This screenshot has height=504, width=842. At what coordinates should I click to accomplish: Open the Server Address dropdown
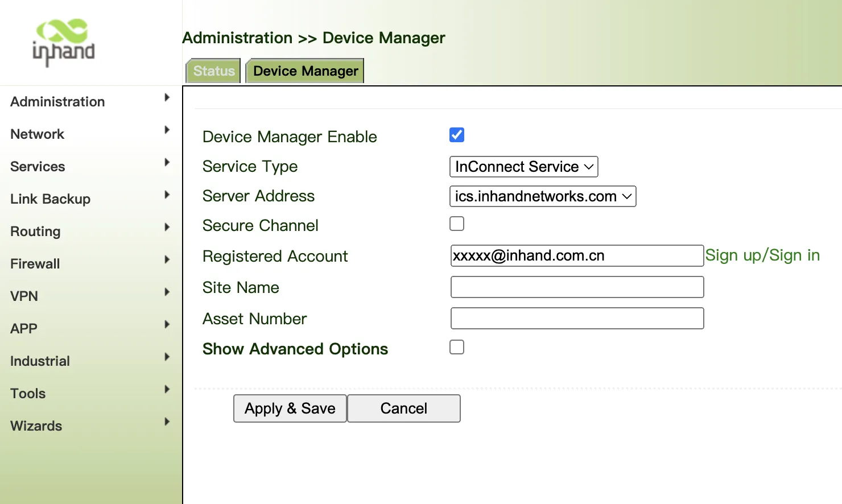click(543, 196)
